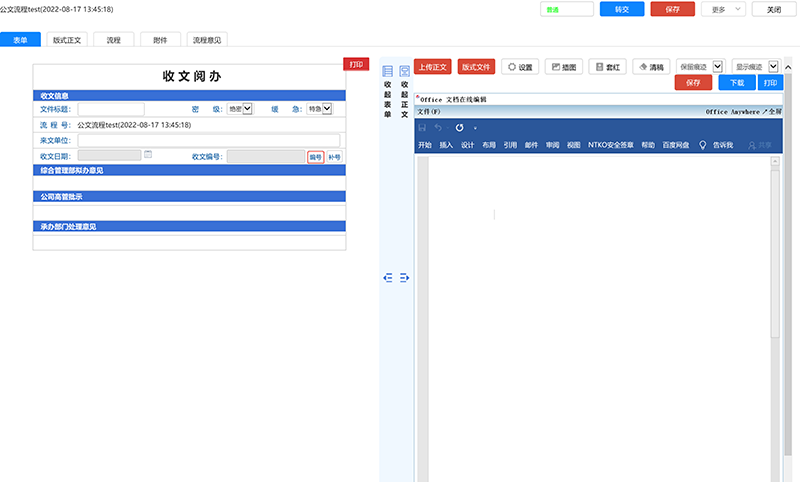Screen dimensions: 800x482
Task: Shift the divider left with the left arrow icon
Action: [x=388, y=277]
